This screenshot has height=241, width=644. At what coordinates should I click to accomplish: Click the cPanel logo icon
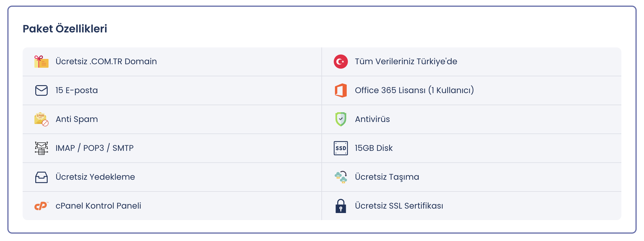(x=41, y=206)
